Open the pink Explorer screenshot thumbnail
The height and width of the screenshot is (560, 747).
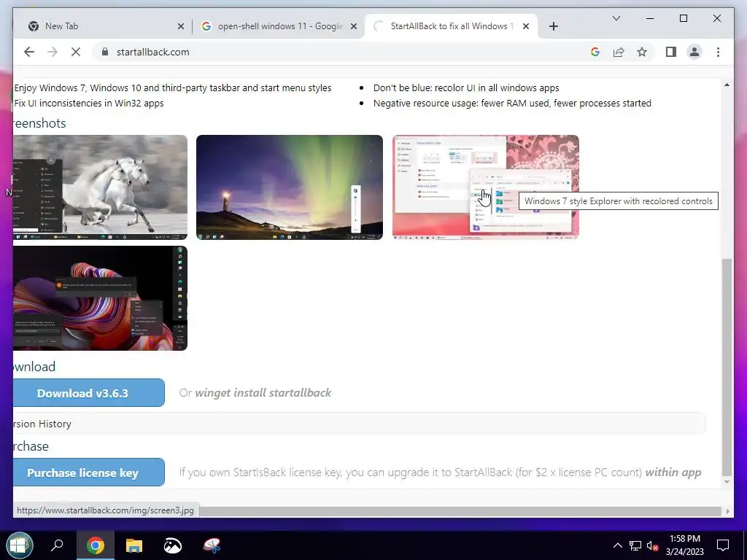pos(485,187)
